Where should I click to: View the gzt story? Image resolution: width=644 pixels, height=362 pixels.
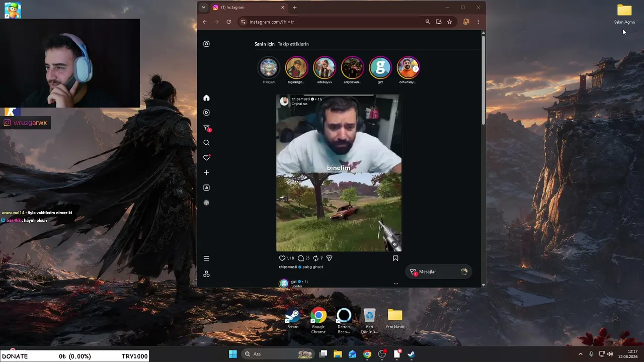[380, 68]
